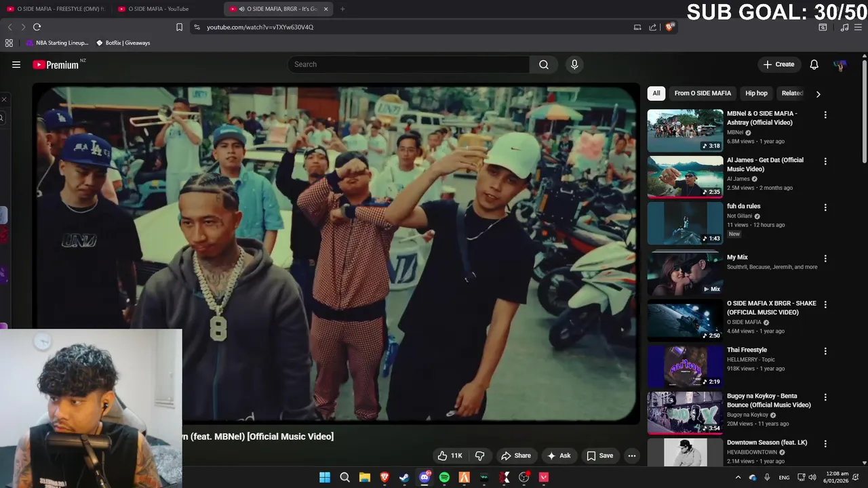The width and height of the screenshot is (868, 488).
Task: Open the YouTube hamburger guide menu
Action: click(x=16, y=64)
